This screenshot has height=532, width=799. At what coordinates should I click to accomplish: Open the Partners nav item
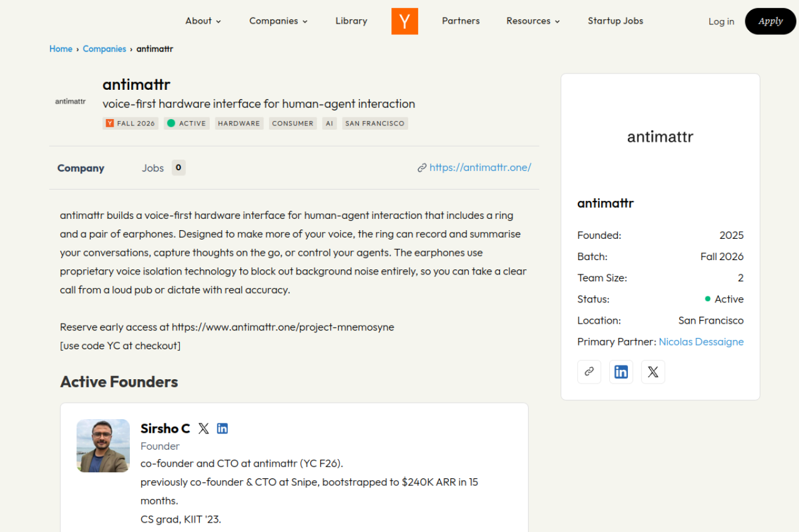pos(461,21)
